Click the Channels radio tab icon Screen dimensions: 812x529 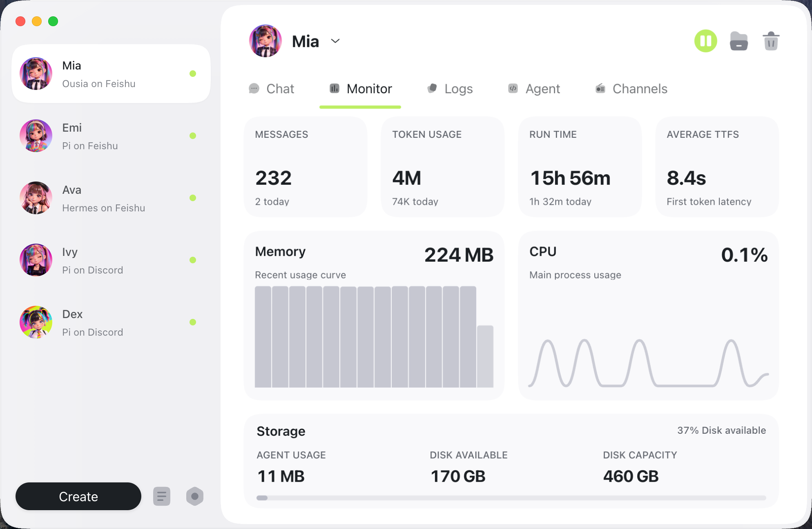(x=600, y=88)
